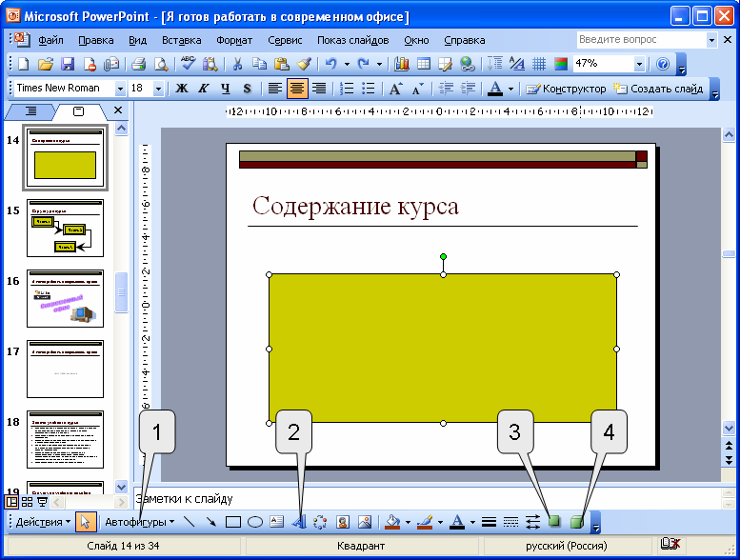Open the font color dropdown on formatting toolbar
The image size is (740, 560).
510,89
